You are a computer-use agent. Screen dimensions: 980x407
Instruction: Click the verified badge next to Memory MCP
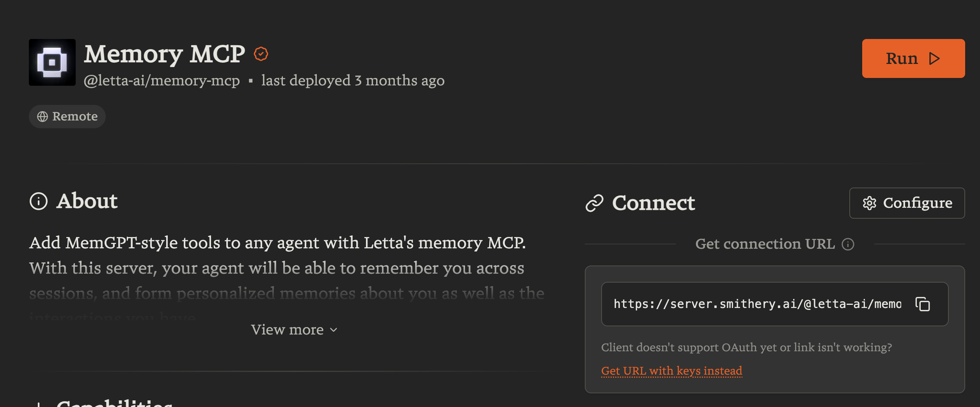[261, 54]
